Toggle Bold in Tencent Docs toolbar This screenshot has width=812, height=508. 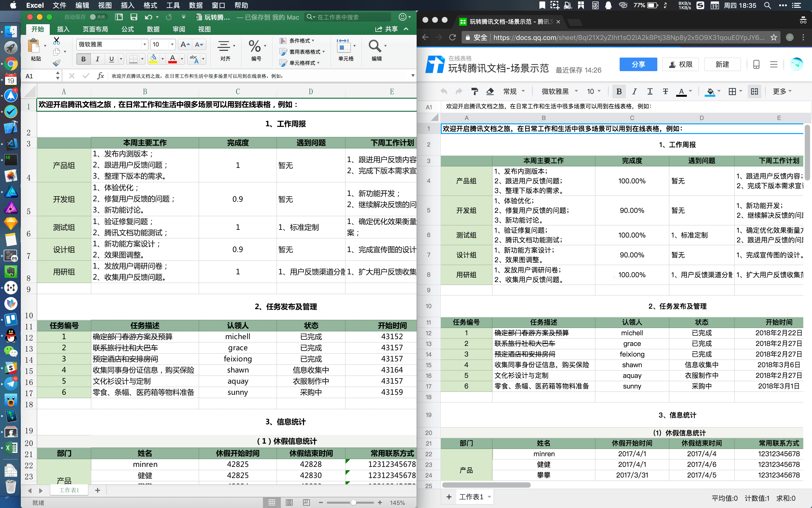619,91
